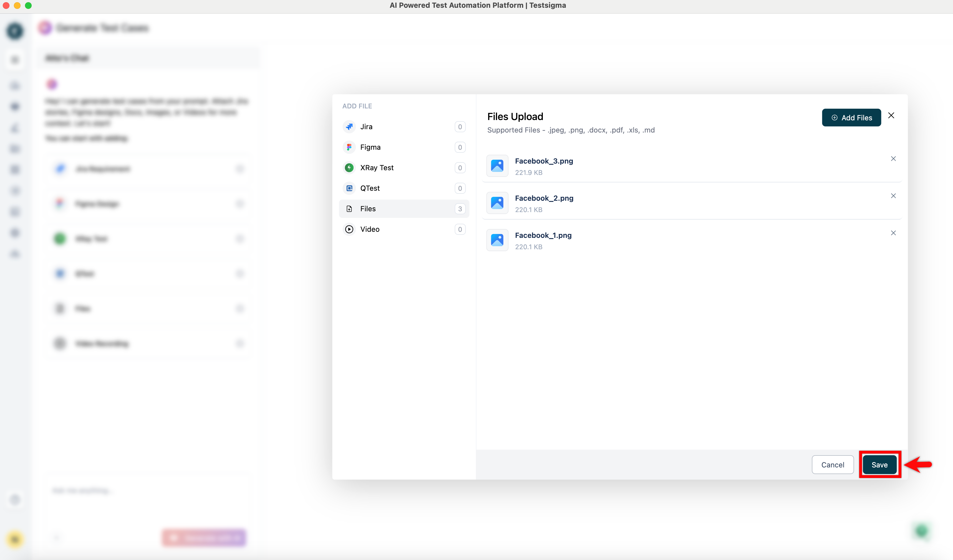
Task: Cancel the file upload
Action: click(x=832, y=465)
